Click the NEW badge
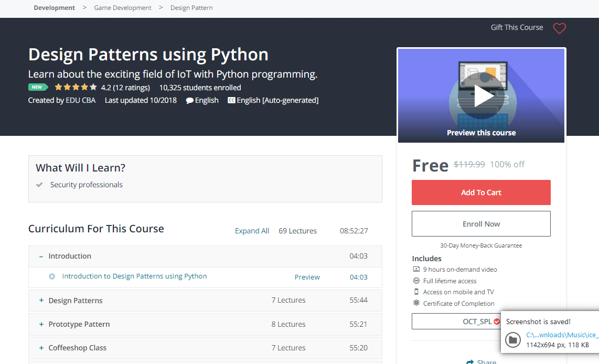 [38, 87]
